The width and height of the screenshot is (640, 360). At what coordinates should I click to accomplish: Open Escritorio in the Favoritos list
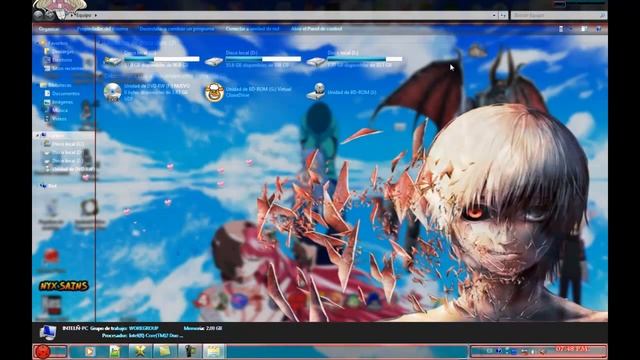click(62, 60)
